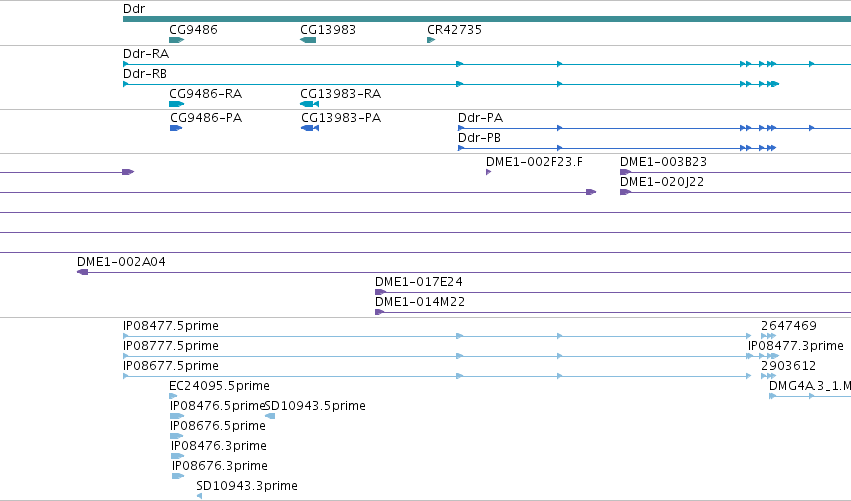Click the IP08676.5prime block glyph
Screen dimensions: 851x501
pyautogui.click(x=176, y=436)
